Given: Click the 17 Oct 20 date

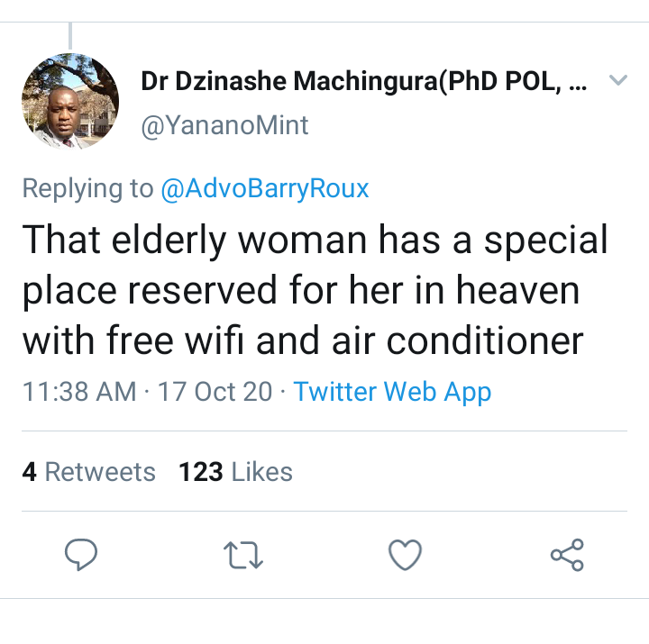Looking at the screenshot, I should point(215,391).
